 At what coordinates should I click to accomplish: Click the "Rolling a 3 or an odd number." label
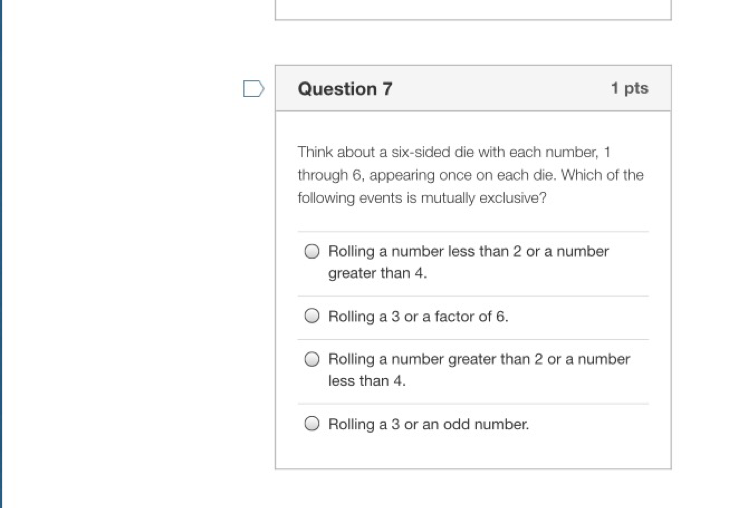coord(428,424)
